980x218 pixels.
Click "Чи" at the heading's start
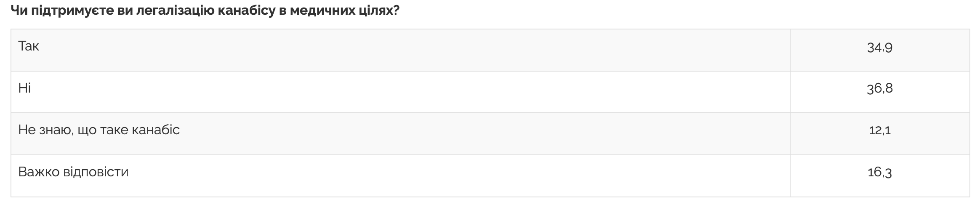[17, 11]
